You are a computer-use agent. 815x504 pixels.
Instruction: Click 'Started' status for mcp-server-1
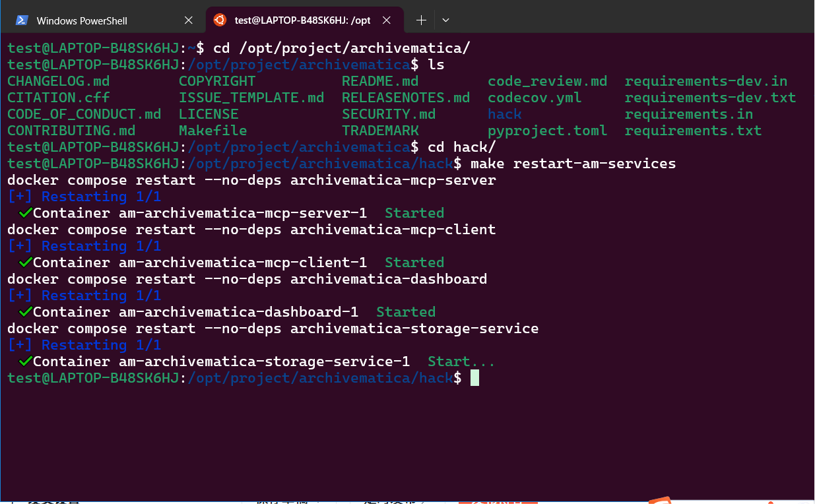pyautogui.click(x=414, y=213)
